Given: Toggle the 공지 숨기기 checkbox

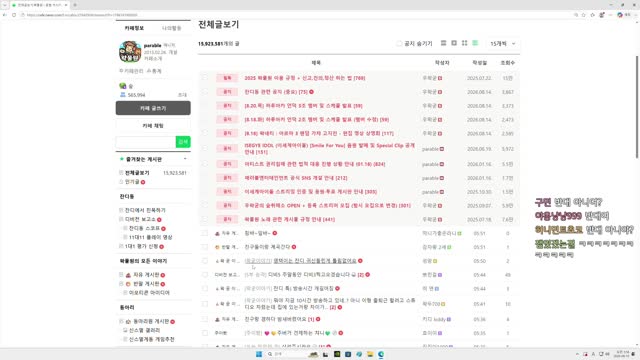Looking at the screenshot, I should pyautogui.click(x=399, y=43).
